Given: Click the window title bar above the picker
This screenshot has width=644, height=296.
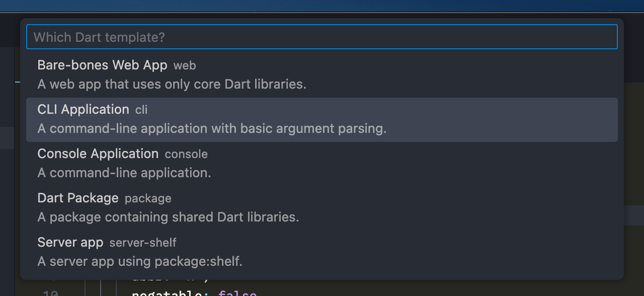Looking at the screenshot, I should [x=322, y=6].
